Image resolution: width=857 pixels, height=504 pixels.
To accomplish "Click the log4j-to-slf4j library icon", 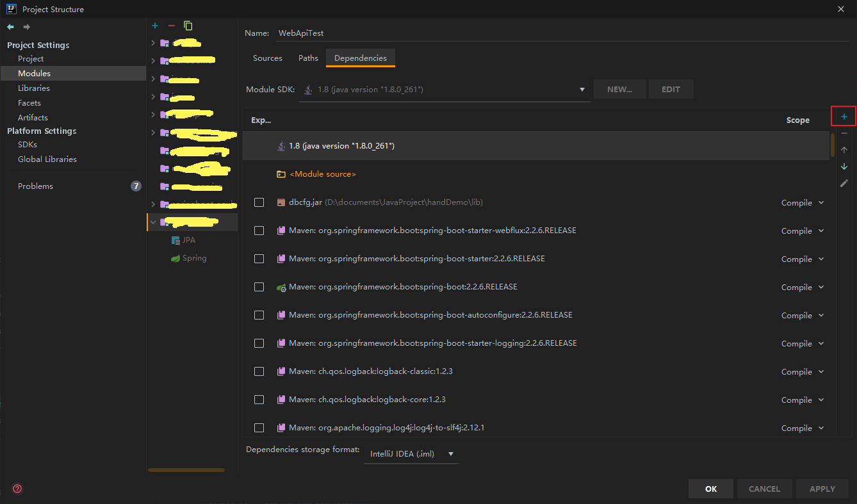I will coord(281,428).
